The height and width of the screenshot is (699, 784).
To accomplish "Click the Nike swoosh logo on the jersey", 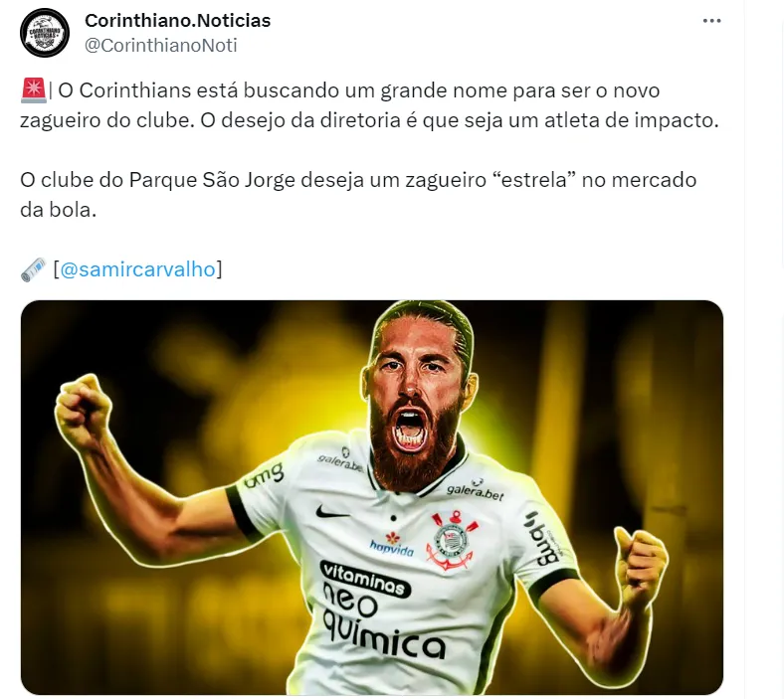I will 331,512.
